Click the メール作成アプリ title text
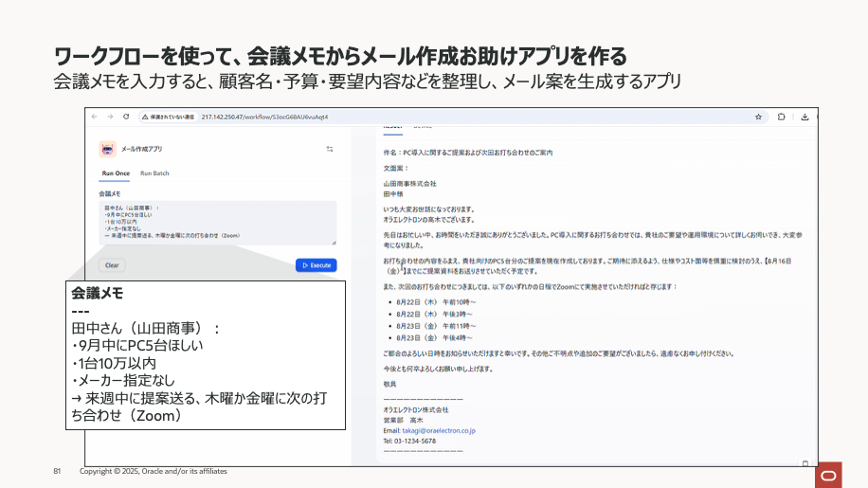The image size is (868, 488). [142, 149]
